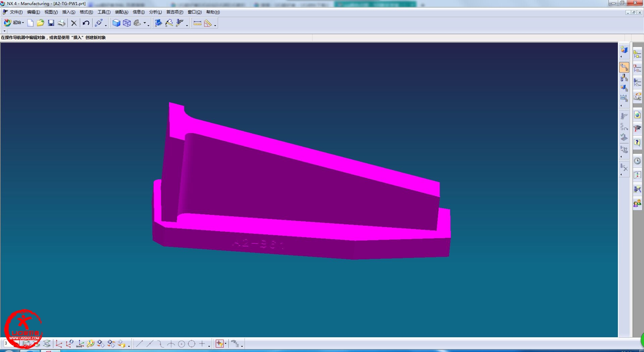The image size is (644, 352).
Task: Select the Program Order View icon
Action: pos(624,67)
